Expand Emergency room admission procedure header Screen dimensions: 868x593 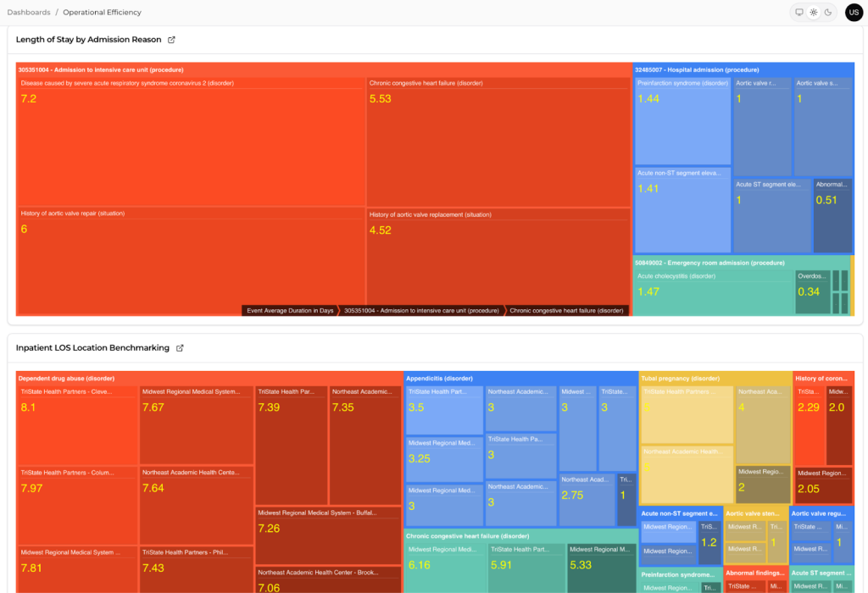(710, 263)
